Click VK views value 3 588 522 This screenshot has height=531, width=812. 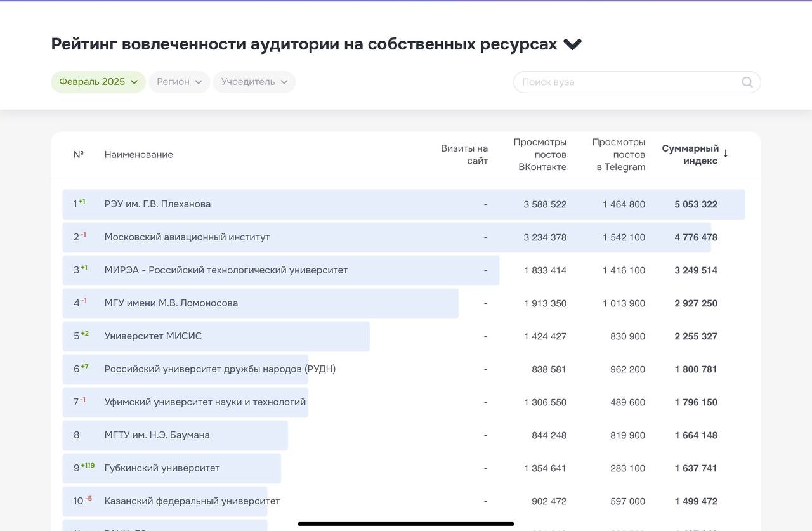click(x=545, y=204)
